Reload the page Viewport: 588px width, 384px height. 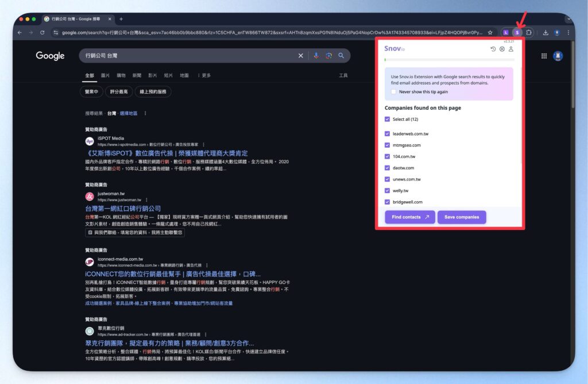[x=42, y=33]
